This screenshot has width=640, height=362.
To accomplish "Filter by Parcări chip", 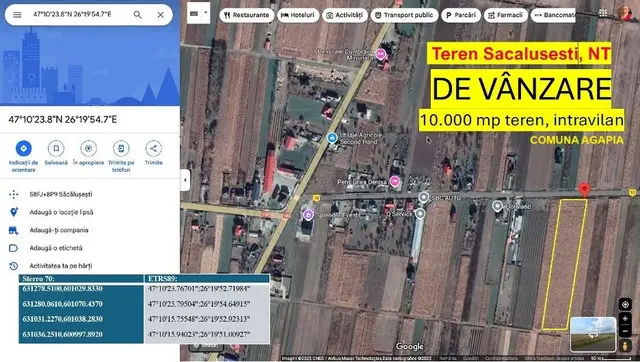I will 461,15.
